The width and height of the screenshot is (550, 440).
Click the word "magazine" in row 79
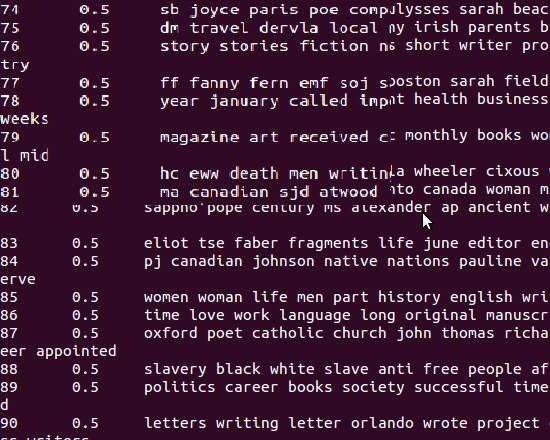click(x=200, y=137)
